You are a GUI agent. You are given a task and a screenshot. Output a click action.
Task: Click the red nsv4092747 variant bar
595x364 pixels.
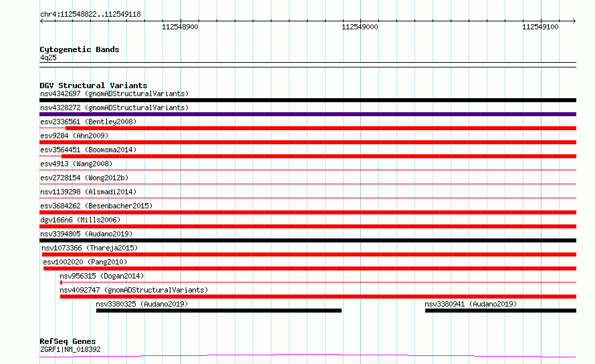tap(318, 297)
